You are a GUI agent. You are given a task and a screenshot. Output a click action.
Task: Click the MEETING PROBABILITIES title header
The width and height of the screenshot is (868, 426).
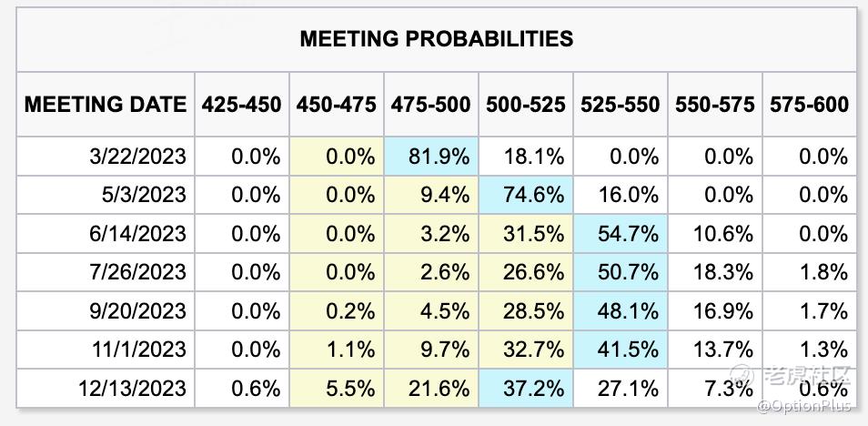(x=436, y=39)
